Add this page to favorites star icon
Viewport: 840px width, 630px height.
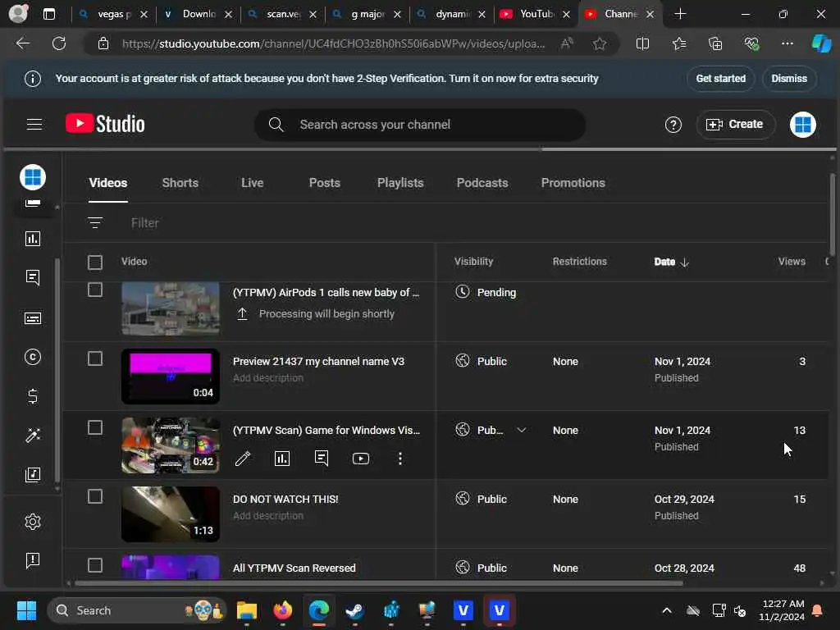point(600,43)
